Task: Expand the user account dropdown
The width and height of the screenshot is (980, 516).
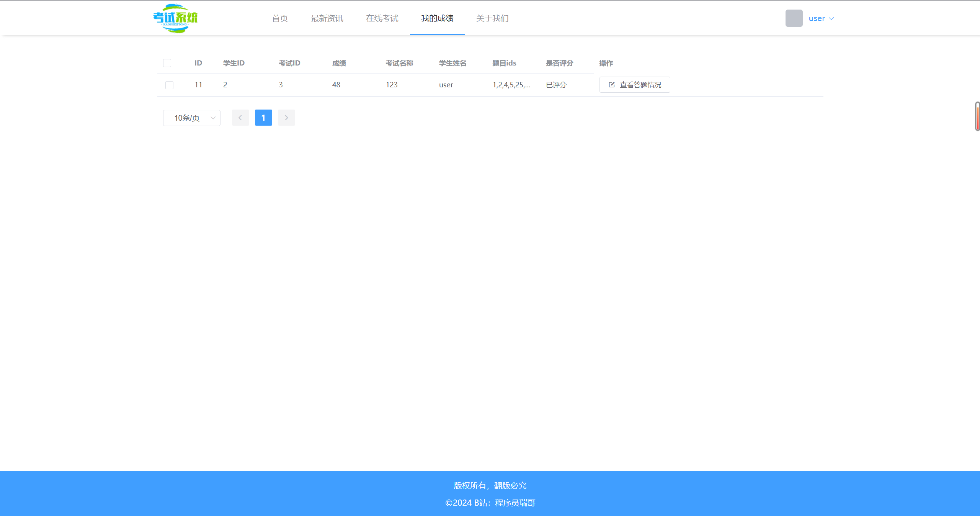Action: click(x=821, y=18)
